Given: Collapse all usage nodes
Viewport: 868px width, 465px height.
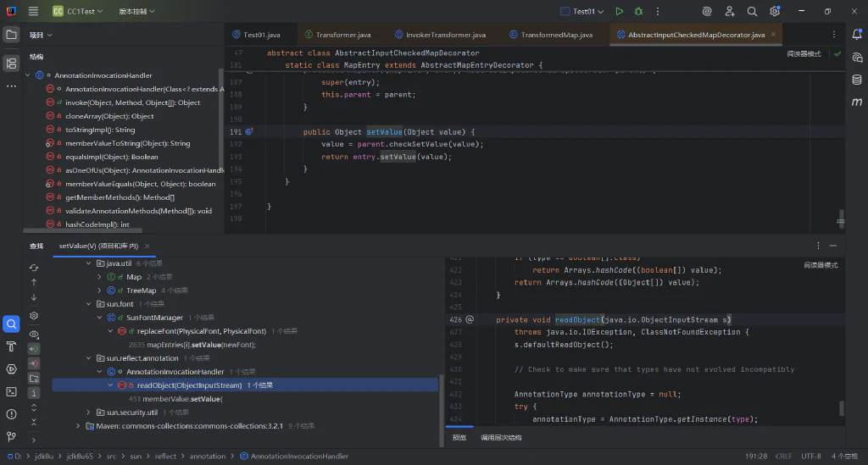Looking at the screenshot, I should 34,422.
